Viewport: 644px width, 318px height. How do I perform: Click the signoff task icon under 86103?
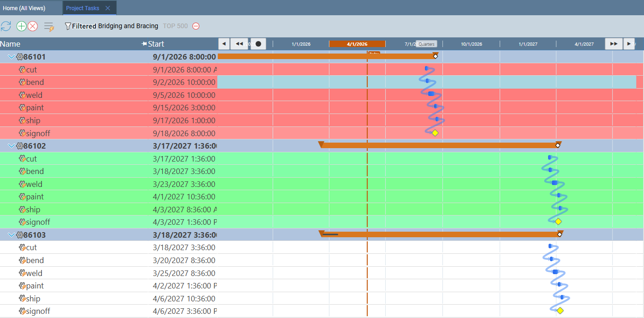pyautogui.click(x=22, y=311)
